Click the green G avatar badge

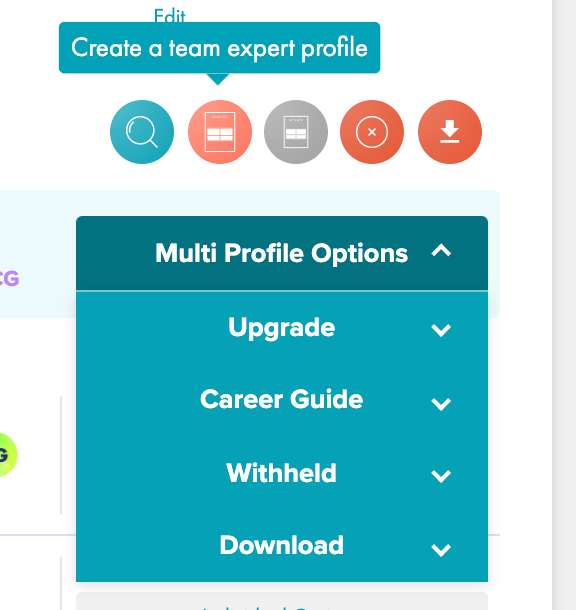click(x=7, y=455)
